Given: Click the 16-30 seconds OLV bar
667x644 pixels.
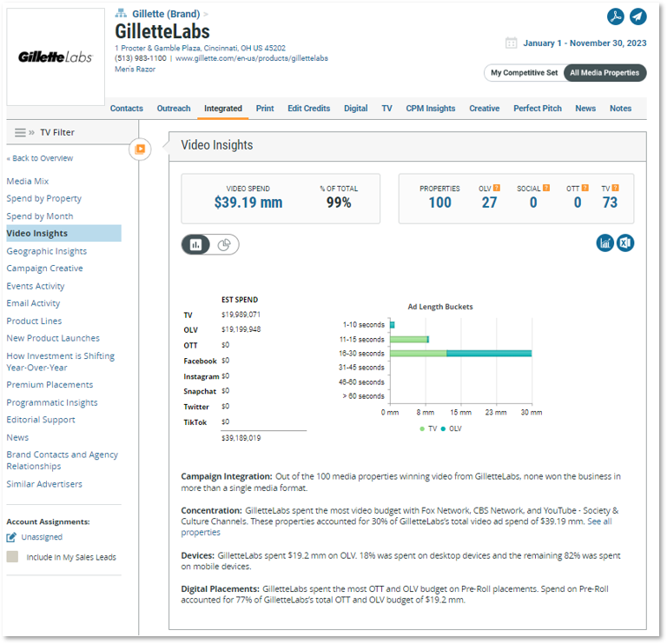Looking at the screenshot, I should [489, 353].
